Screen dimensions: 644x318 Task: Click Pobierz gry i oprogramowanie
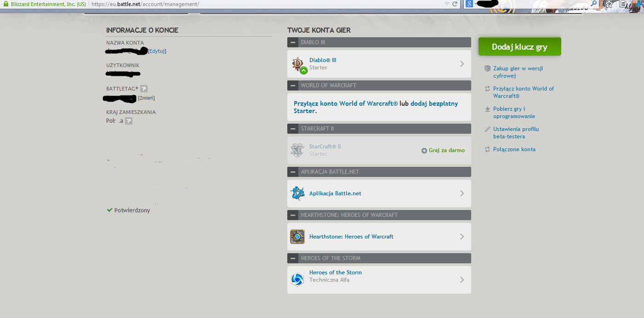pyautogui.click(x=514, y=113)
